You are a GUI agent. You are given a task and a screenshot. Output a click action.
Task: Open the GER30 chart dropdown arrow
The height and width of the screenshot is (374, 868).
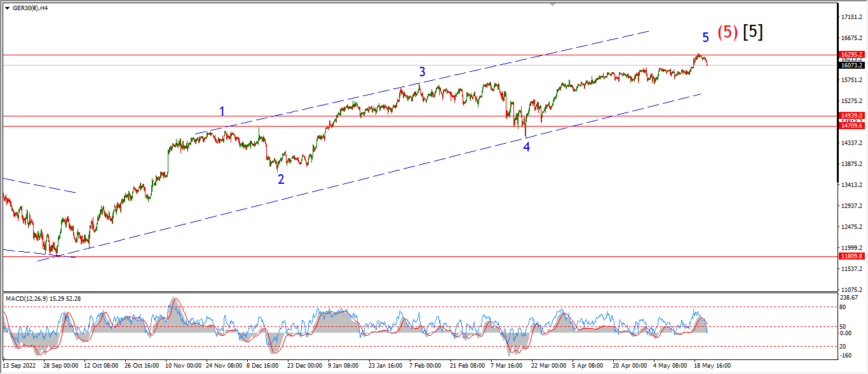pos(7,8)
